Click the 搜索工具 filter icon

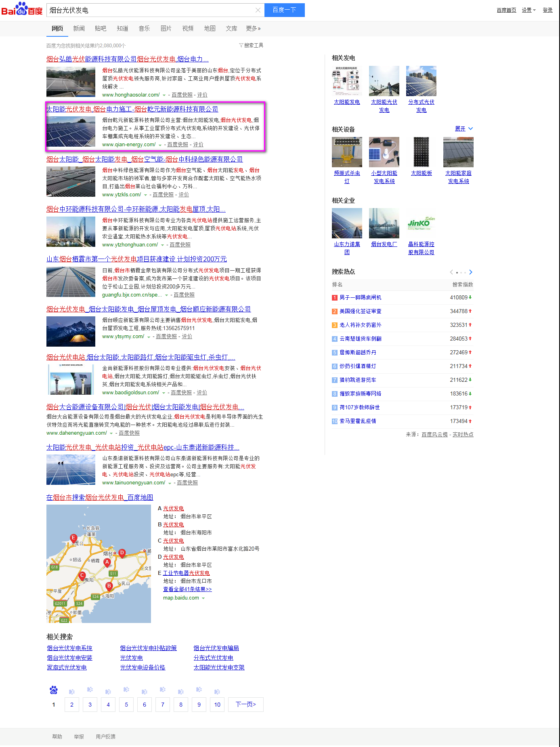pyautogui.click(x=241, y=45)
